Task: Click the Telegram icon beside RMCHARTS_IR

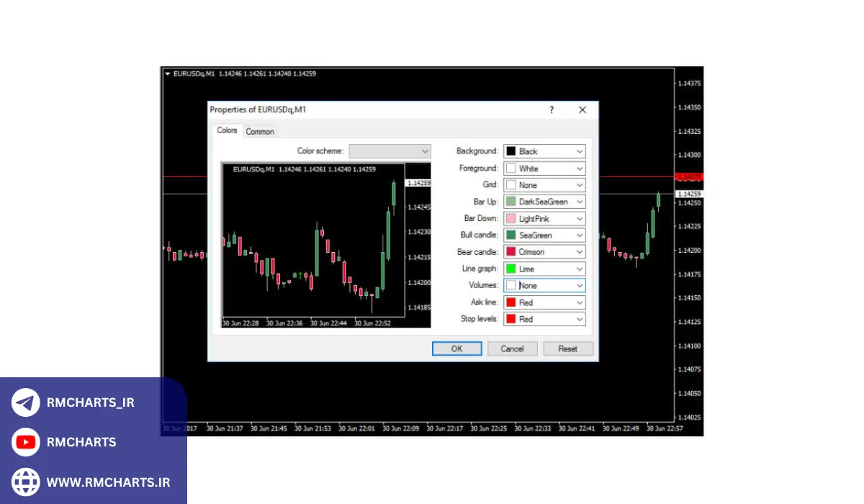Action: click(26, 402)
